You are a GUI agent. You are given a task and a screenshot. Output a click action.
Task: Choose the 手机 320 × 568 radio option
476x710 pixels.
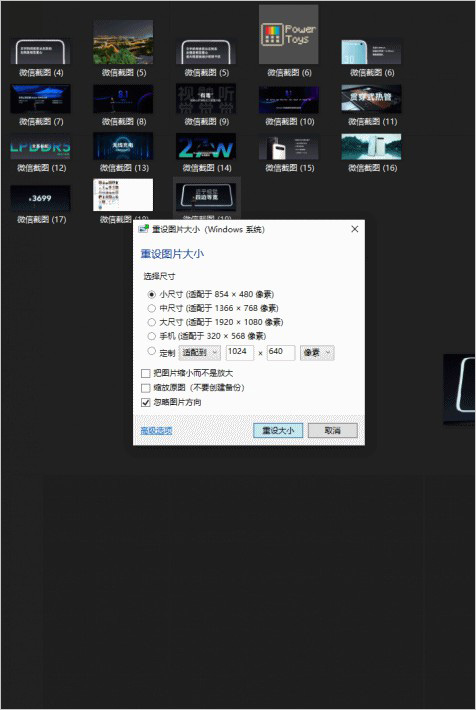tap(152, 336)
